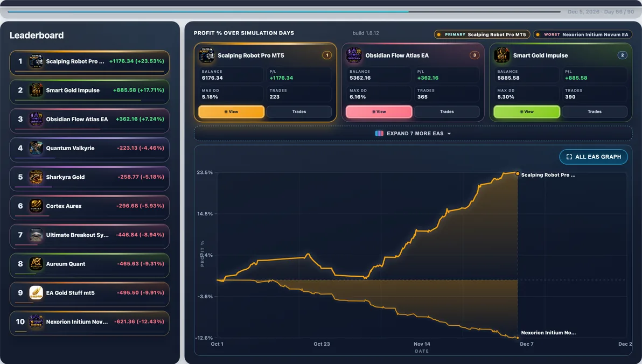Screen dimensions: 642x364
Task: Click the Scalping Robot Pro chart series label
Action: coord(548,175)
